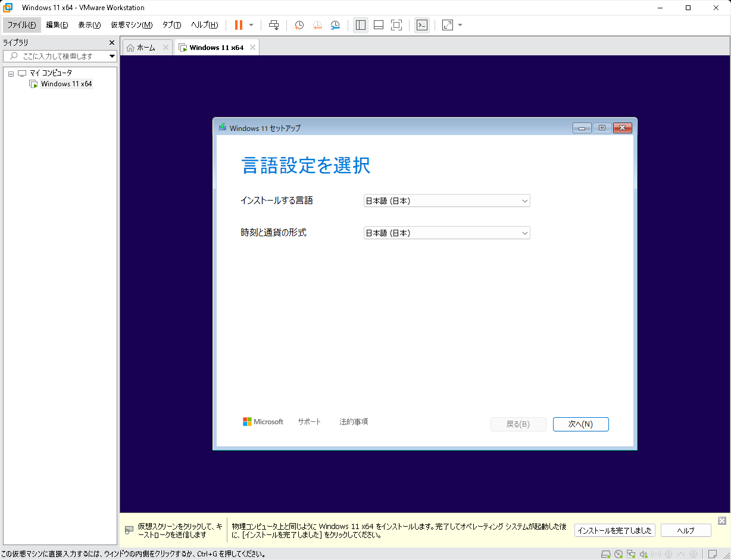The height and width of the screenshot is (560, 731).
Task: Click the sound device status icon
Action: pyautogui.click(x=643, y=554)
